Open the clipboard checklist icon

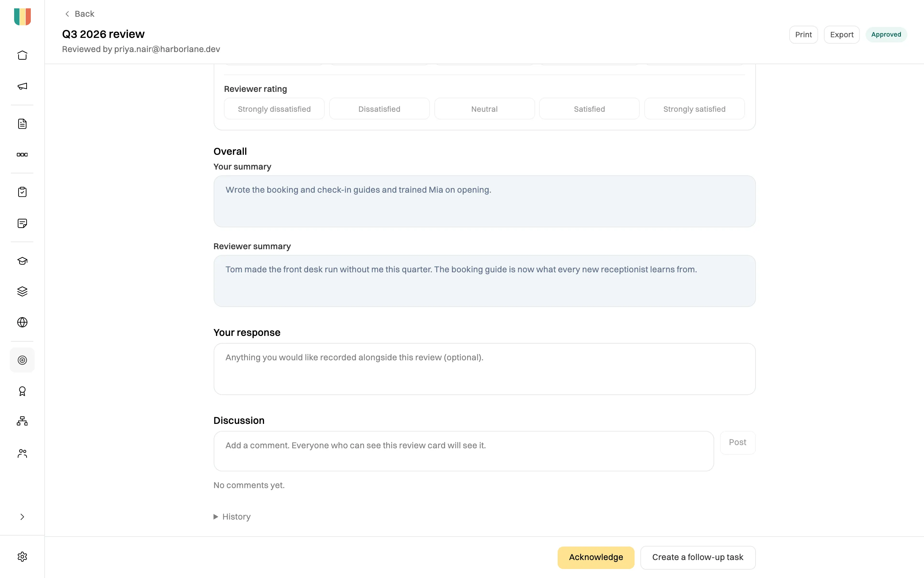pos(22,192)
